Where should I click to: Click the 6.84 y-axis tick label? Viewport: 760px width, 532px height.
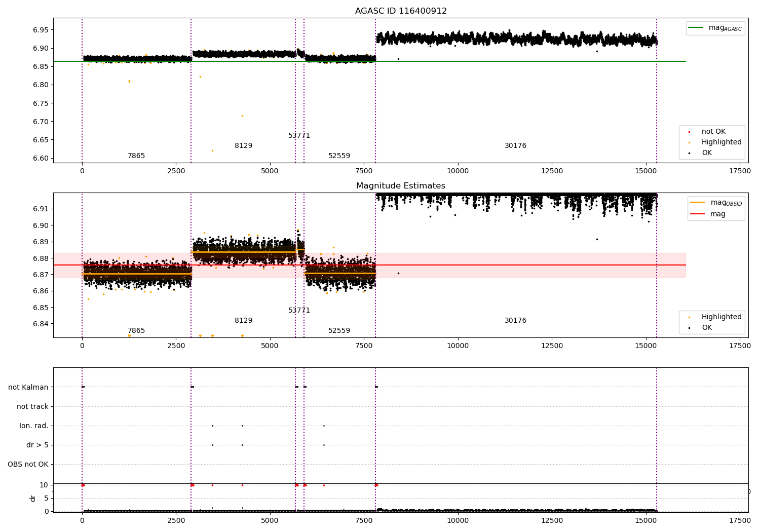41,324
